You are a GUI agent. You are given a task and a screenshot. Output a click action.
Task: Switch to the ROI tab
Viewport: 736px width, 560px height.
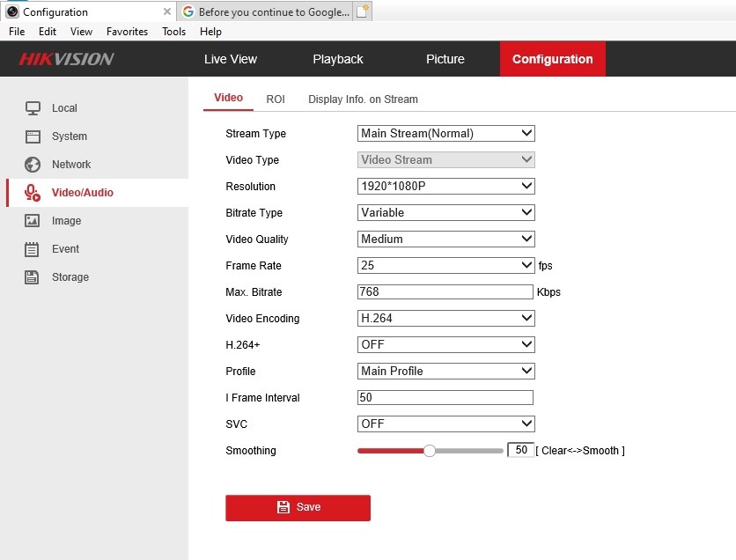(x=276, y=99)
